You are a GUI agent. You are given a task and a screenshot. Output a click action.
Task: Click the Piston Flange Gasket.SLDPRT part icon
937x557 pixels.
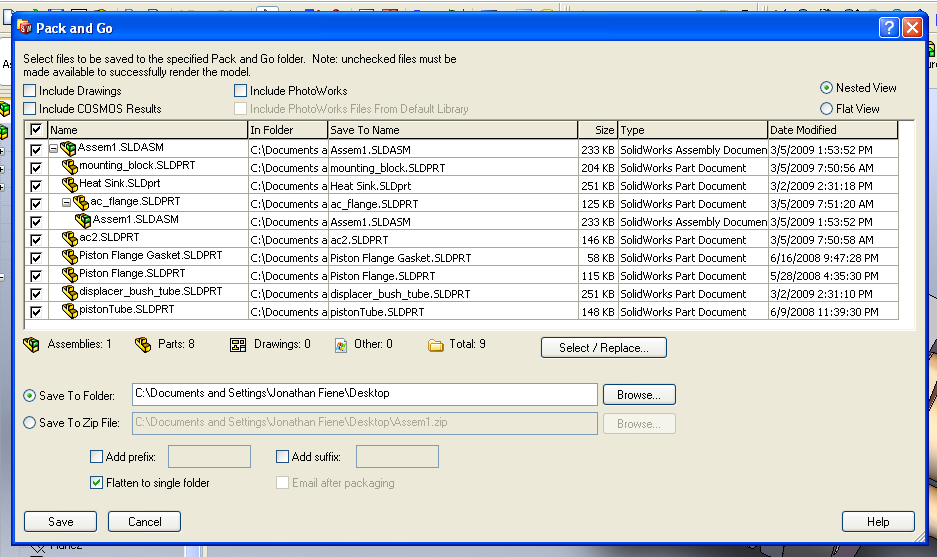tap(69, 256)
